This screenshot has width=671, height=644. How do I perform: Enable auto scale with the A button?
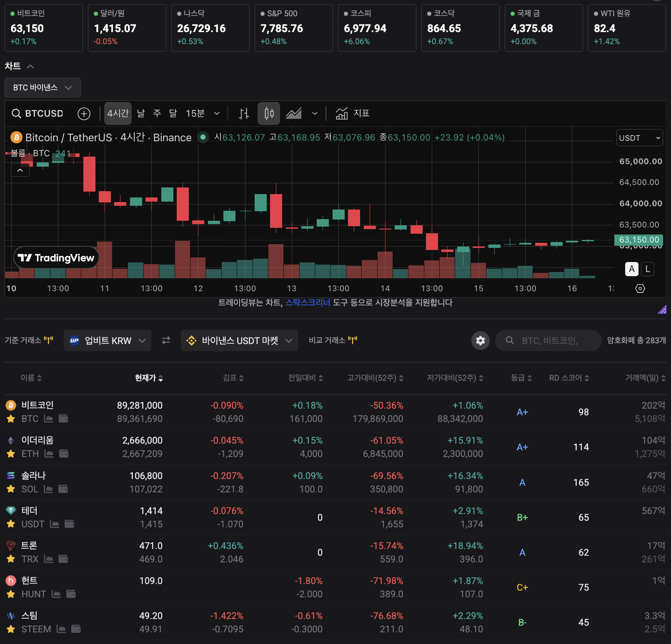pyautogui.click(x=632, y=269)
